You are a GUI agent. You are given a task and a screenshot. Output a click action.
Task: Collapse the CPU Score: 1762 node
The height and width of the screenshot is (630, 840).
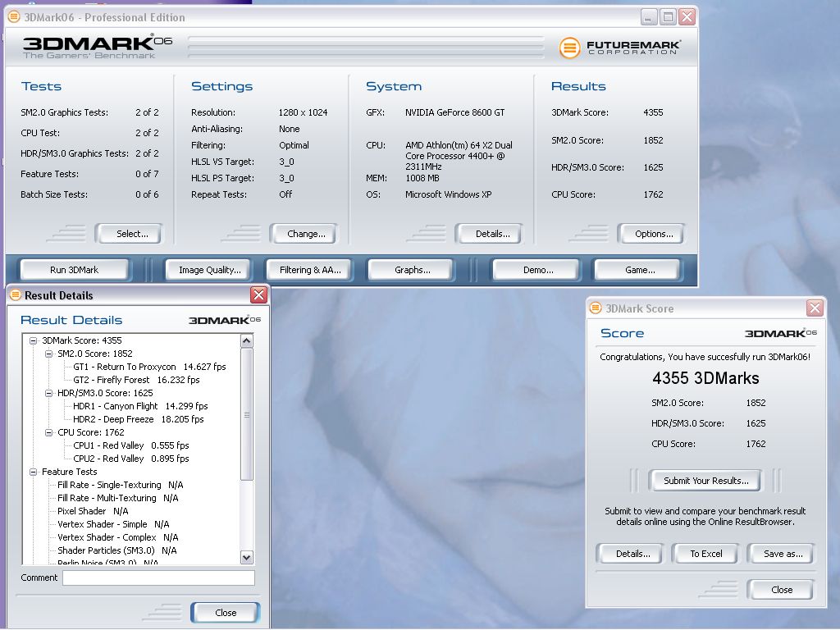click(x=48, y=432)
